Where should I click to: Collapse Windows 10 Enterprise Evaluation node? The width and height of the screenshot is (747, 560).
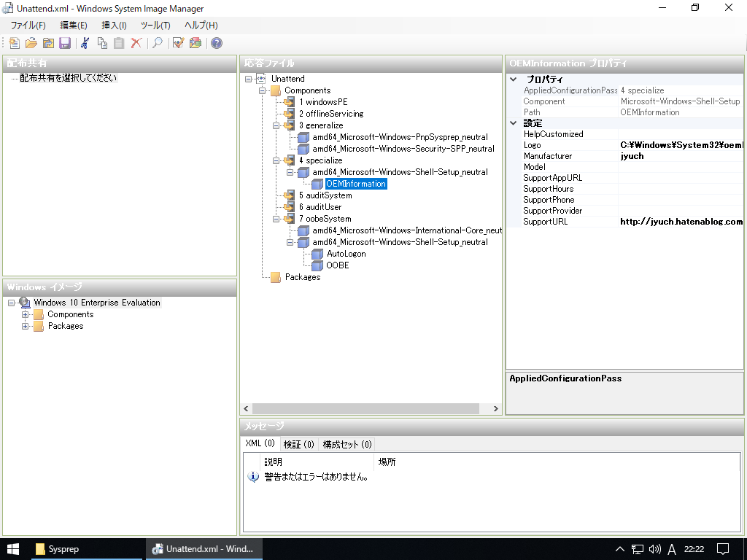pyautogui.click(x=12, y=303)
